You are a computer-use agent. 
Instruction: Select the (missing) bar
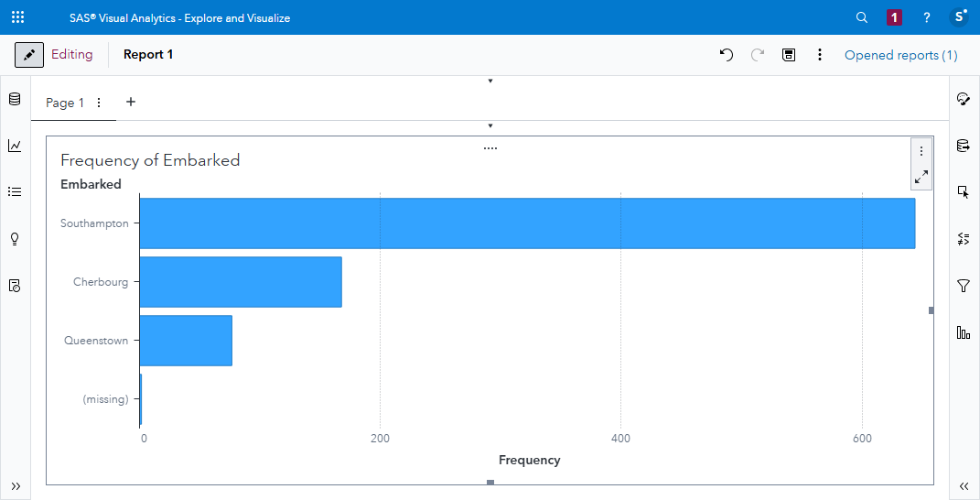[x=141, y=399]
